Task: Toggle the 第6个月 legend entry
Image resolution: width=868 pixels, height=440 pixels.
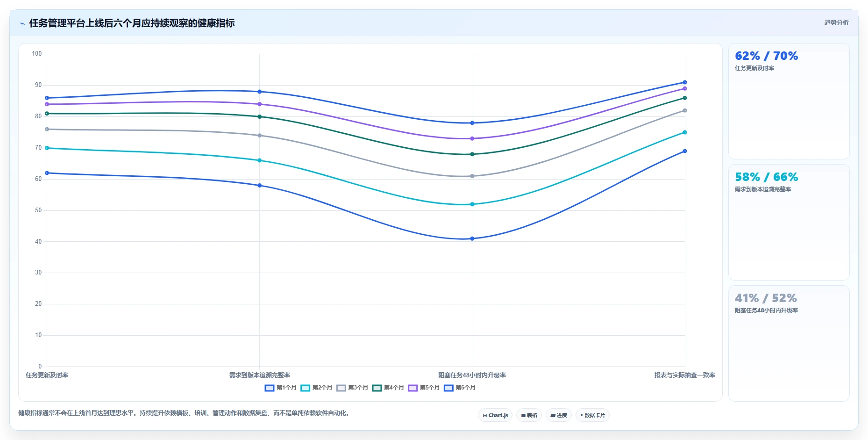Action: 460,388
